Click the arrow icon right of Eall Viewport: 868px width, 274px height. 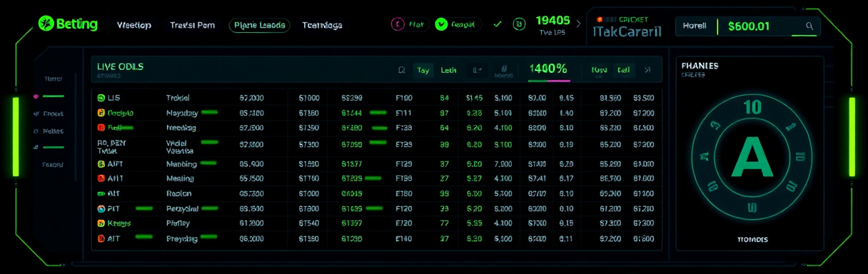tap(647, 70)
